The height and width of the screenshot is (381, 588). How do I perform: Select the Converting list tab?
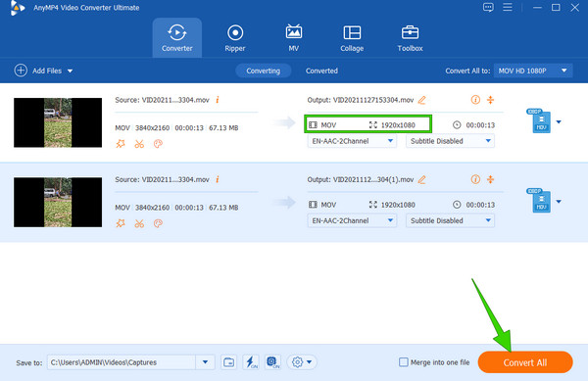coord(264,71)
